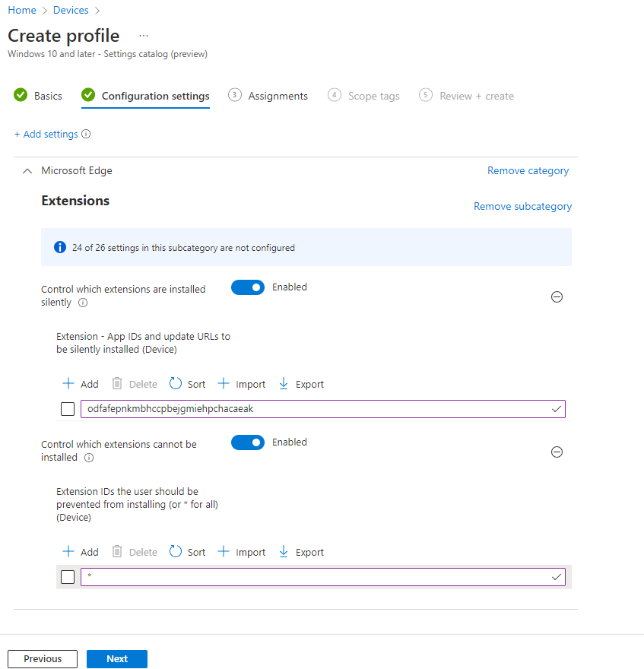Click the Extensions subcategory heading
644x669 pixels.
(x=75, y=201)
